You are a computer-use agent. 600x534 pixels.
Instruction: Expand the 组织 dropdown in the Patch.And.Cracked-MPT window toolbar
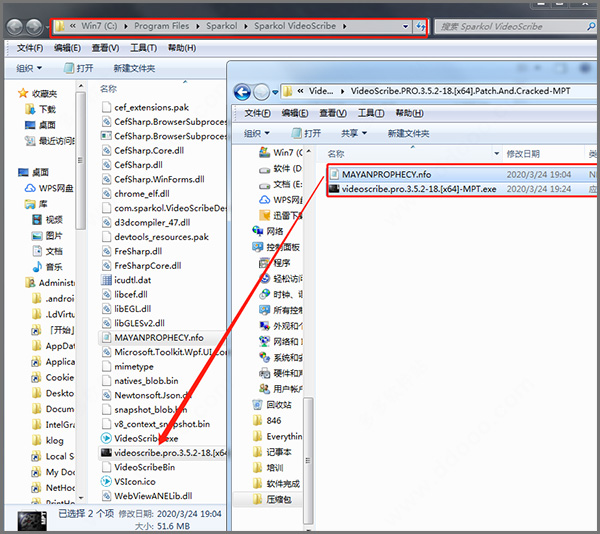coord(257,133)
